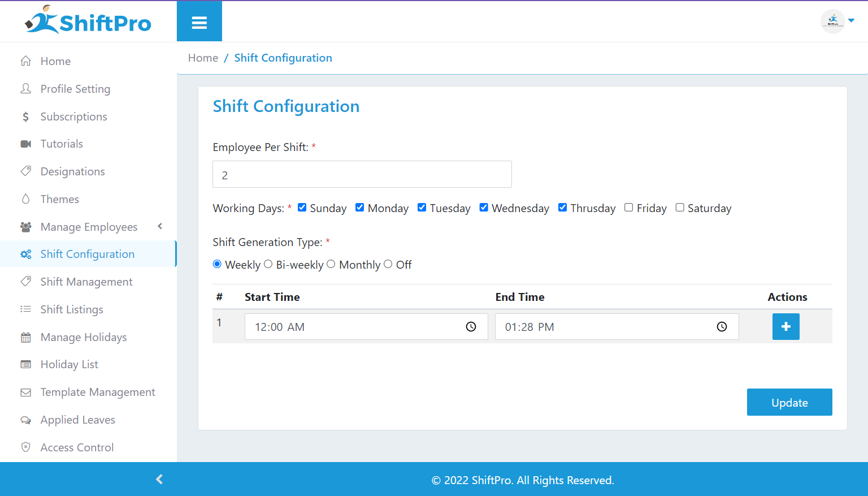
Task: Click the Manage Holidays calendar icon
Action: [26, 338]
